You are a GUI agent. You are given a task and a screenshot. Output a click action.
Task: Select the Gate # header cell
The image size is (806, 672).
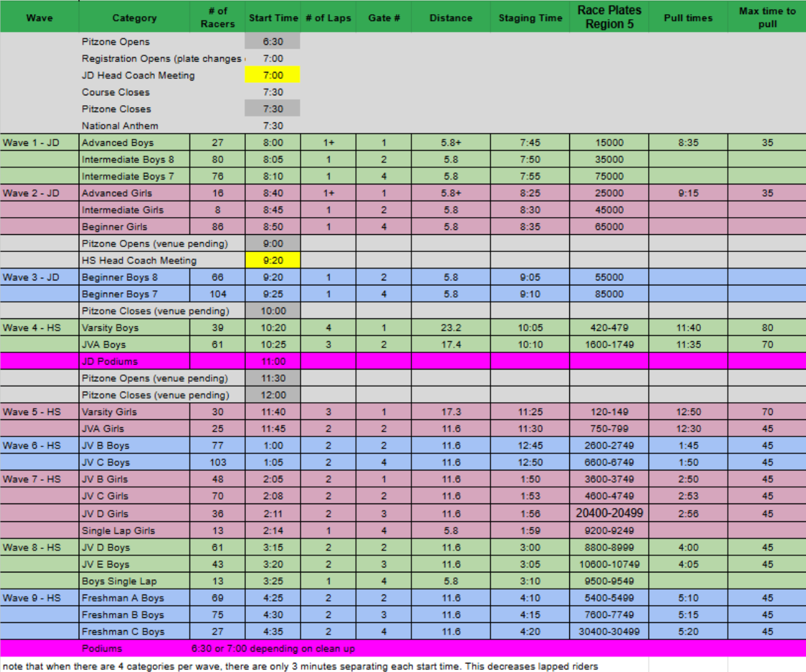coord(384,17)
